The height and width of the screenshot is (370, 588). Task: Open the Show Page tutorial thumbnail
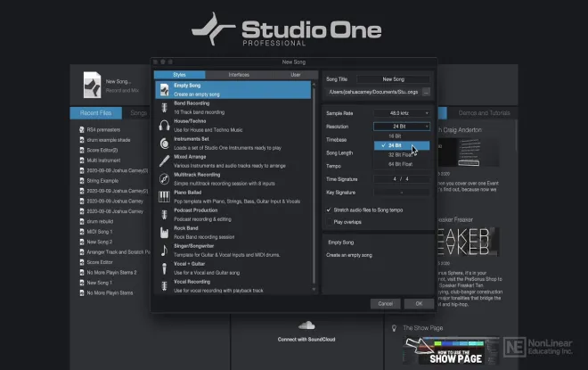tap(451, 351)
